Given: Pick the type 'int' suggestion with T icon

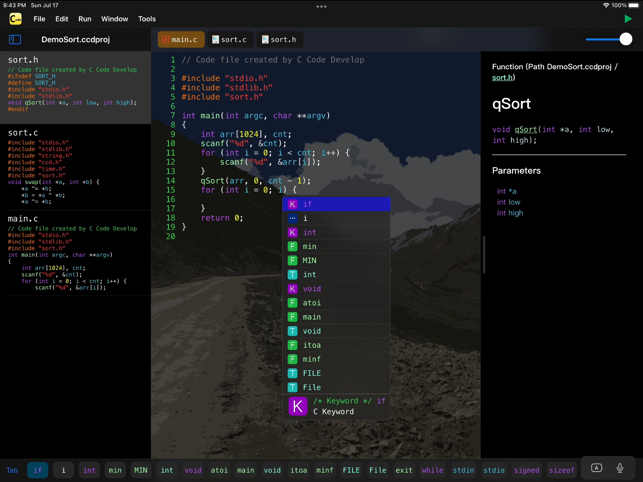Looking at the screenshot, I should click(336, 274).
